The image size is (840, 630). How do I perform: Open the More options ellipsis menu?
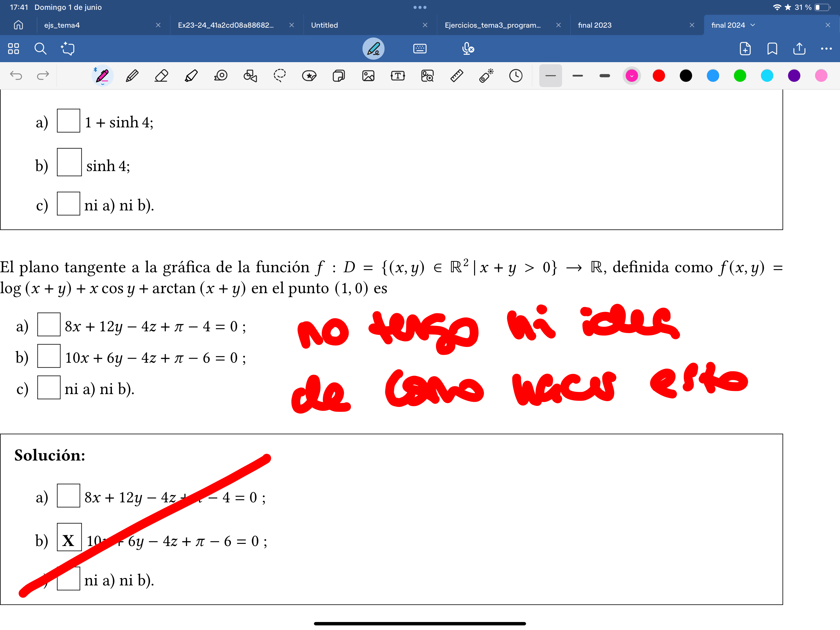coord(826,49)
